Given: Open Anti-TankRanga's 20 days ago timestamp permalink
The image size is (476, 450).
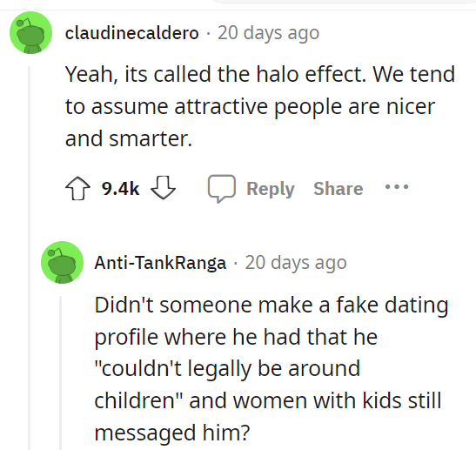Looking at the screenshot, I should 296,263.
